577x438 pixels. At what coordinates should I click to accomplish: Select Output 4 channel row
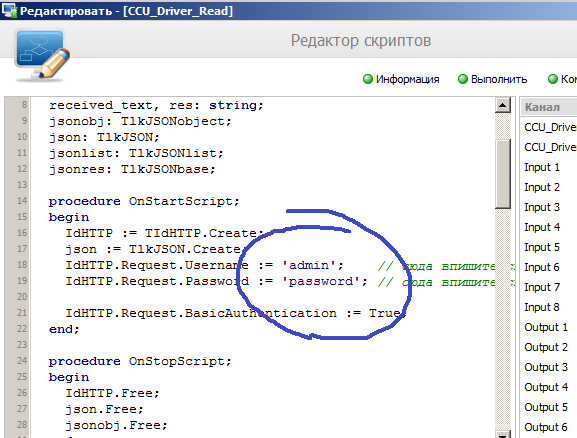click(x=549, y=387)
